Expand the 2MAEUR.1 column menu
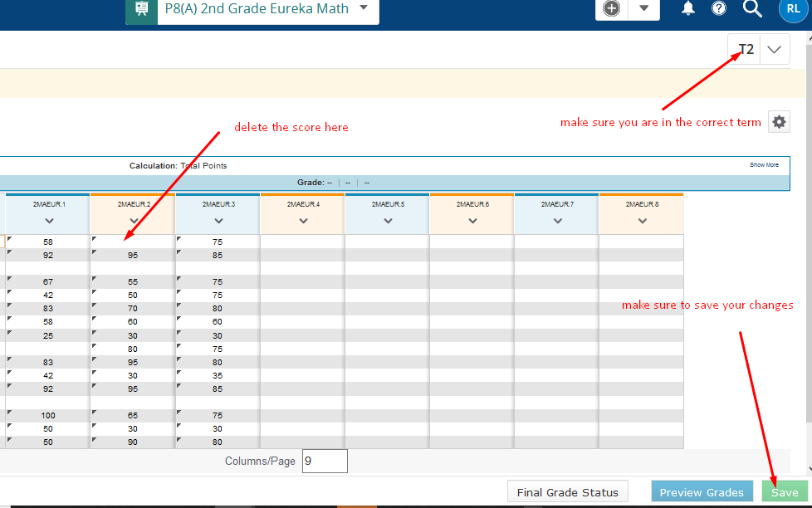 click(49, 221)
